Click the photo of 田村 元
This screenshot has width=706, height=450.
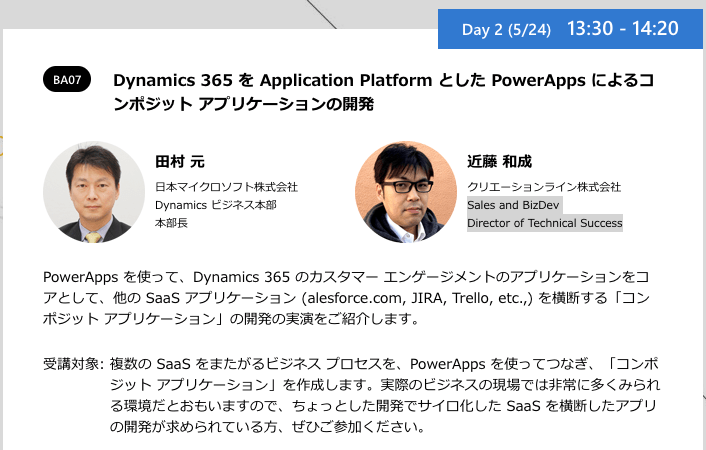coord(94,192)
